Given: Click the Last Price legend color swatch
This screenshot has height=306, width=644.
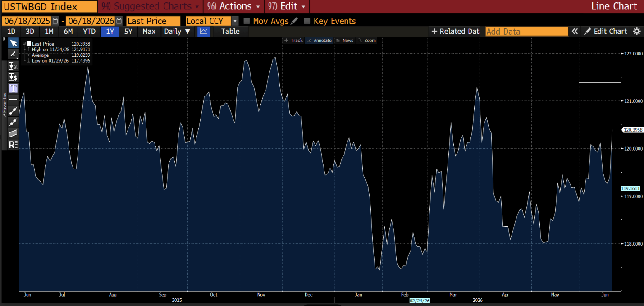Looking at the screenshot, I should pyautogui.click(x=28, y=44).
